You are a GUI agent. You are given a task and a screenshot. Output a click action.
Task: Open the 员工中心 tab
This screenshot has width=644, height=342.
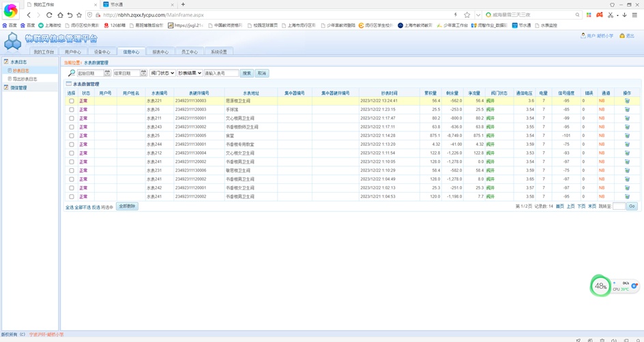pos(190,52)
